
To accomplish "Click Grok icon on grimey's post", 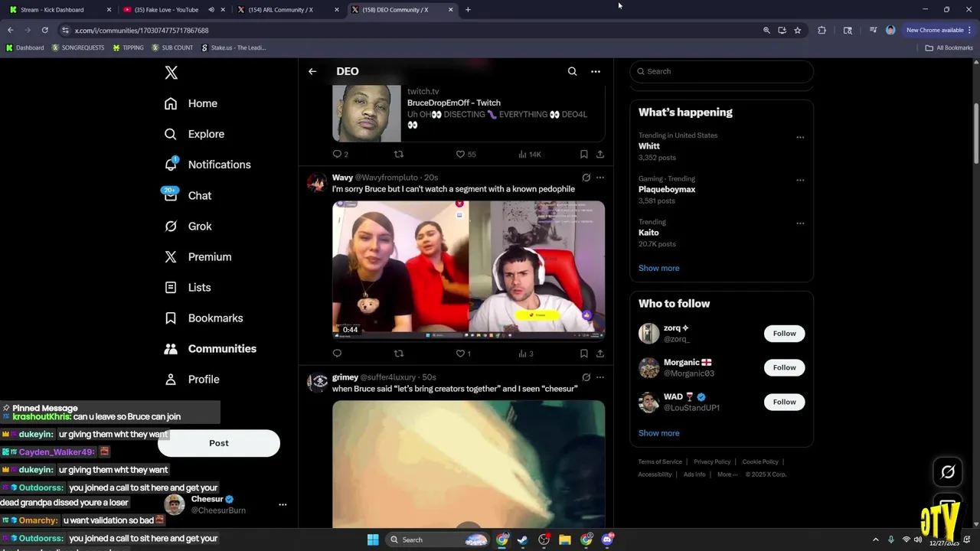I will (586, 377).
